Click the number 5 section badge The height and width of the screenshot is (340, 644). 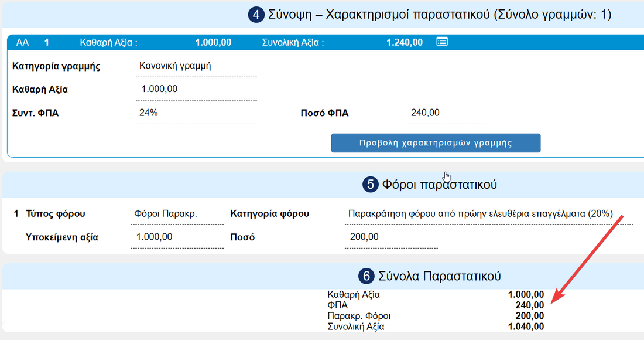coord(370,185)
